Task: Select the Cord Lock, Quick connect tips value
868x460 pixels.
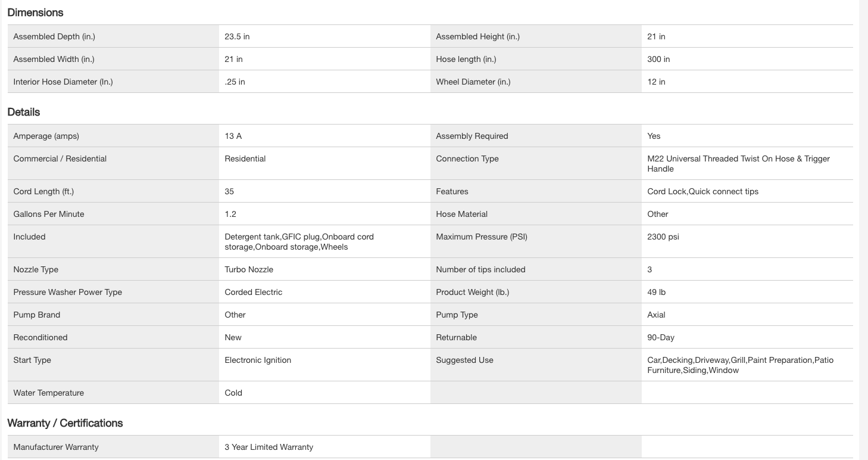Action: (x=702, y=192)
